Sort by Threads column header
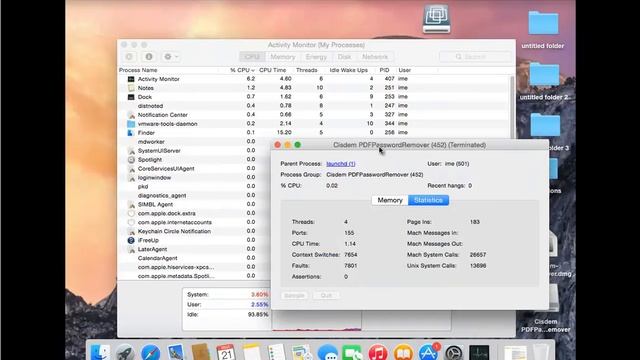Image resolution: width=640 pixels, height=360 pixels. 307,70
